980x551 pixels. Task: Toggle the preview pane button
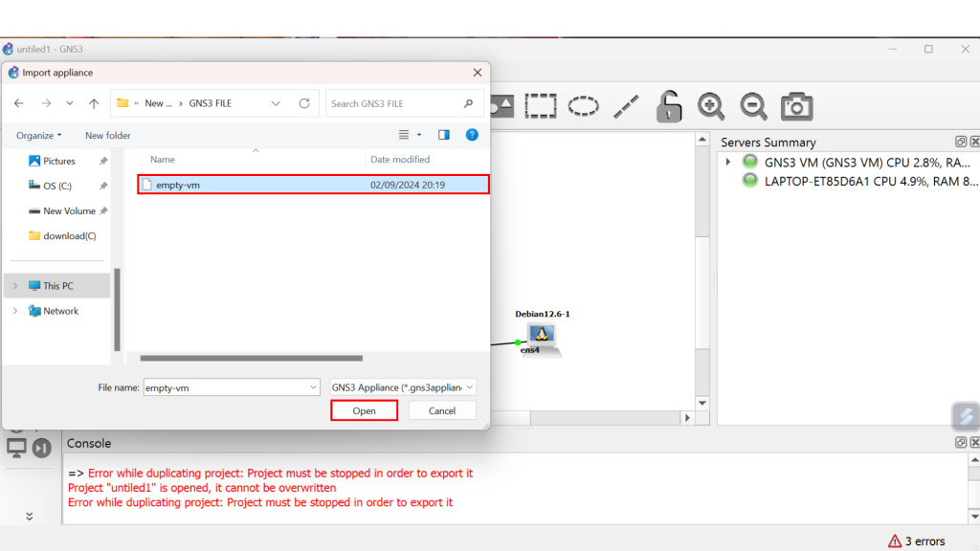coord(443,135)
